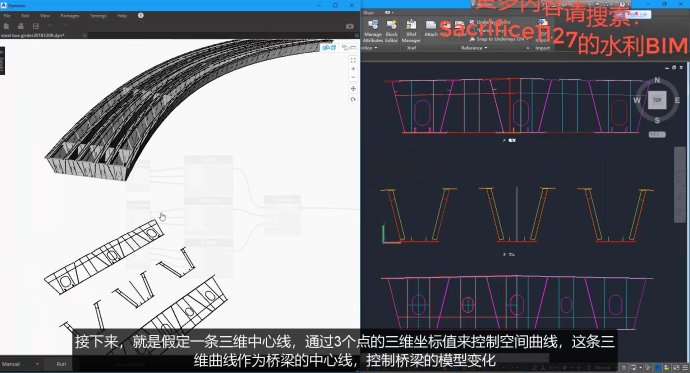This screenshot has width=690, height=373.
Task: Open the Packages menu in Dynamo
Action: coord(70,15)
